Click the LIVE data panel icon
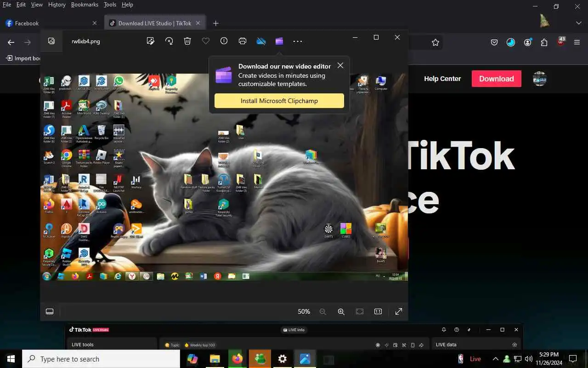The height and width of the screenshot is (368, 588). tap(514, 345)
